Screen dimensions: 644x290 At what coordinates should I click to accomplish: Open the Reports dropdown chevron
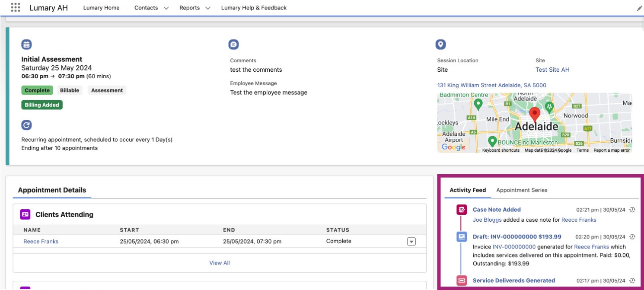click(208, 7)
